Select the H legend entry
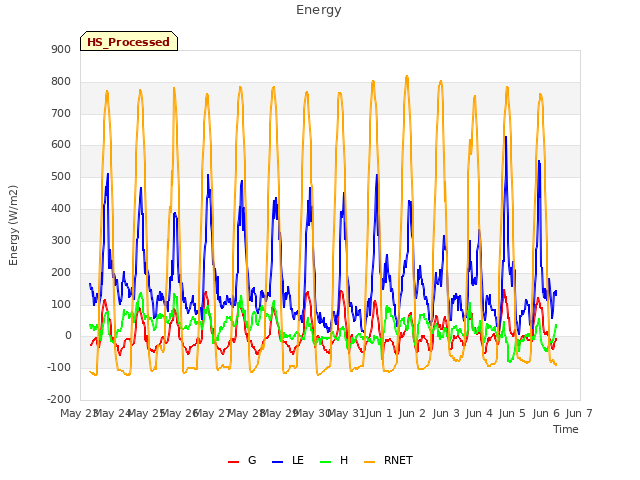The height and width of the screenshot is (480, 640). (334, 460)
